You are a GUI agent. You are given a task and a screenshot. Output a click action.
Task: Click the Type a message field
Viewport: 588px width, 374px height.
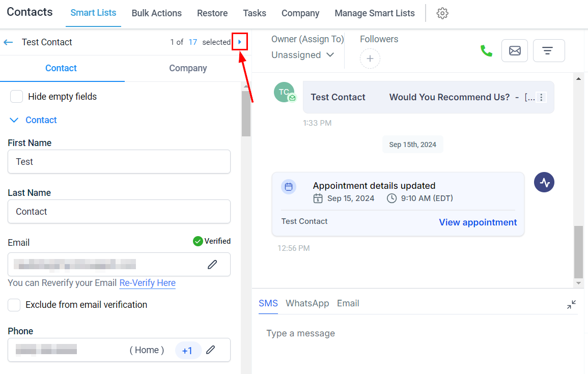click(x=407, y=334)
